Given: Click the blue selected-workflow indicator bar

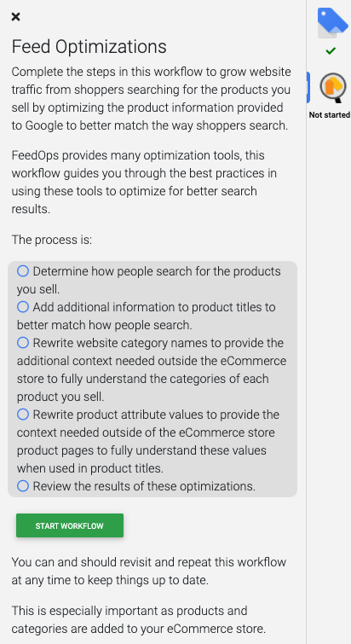Looking at the screenshot, I should point(308,87).
